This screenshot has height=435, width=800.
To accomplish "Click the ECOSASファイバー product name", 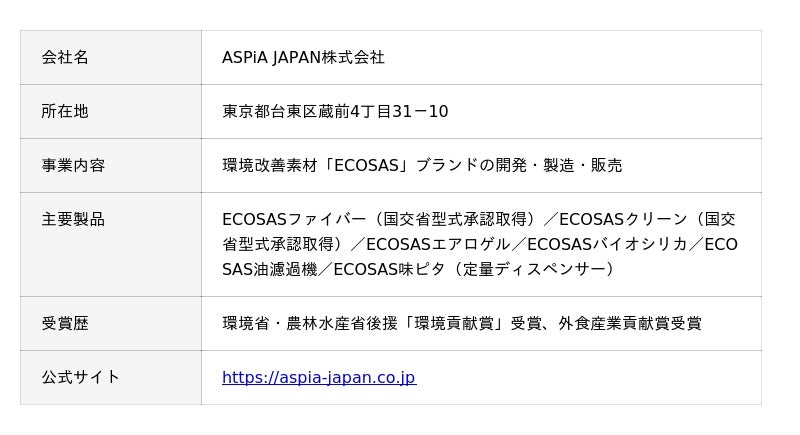I will [x=286, y=220].
